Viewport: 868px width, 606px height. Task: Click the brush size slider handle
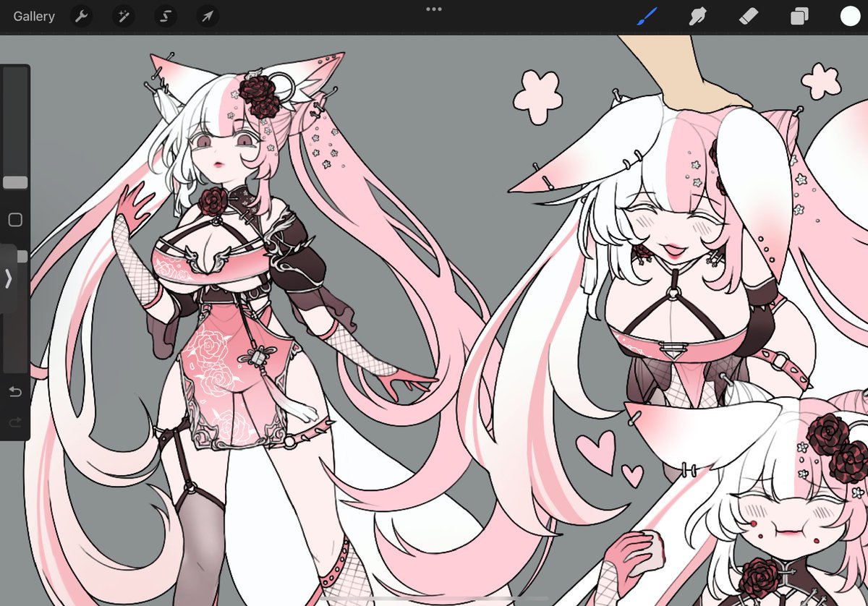pyautogui.click(x=15, y=182)
